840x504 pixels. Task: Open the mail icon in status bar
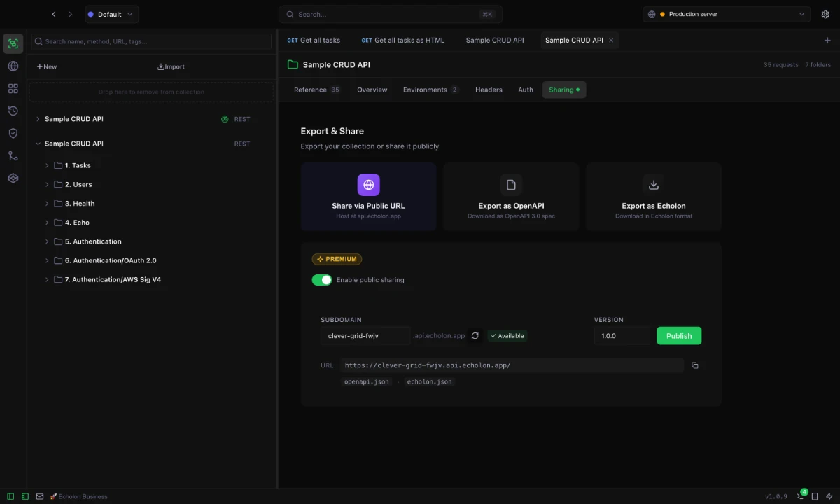pyautogui.click(x=40, y=496)
